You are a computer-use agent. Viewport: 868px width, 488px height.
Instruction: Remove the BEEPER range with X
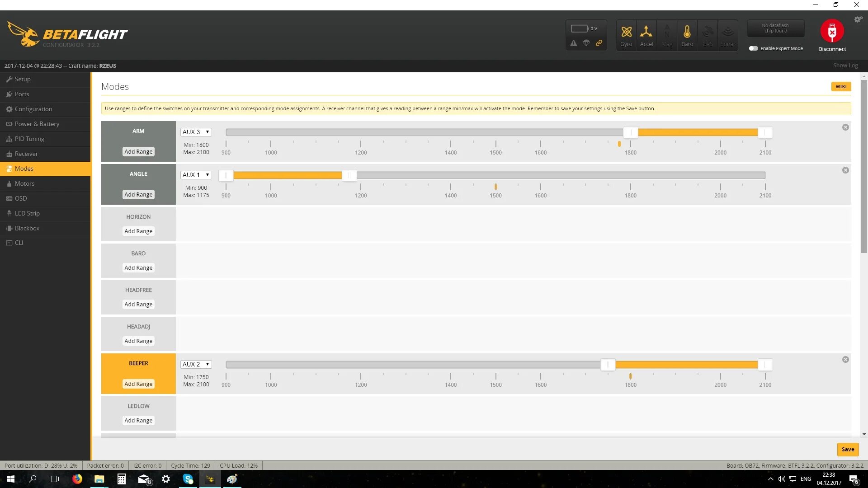[x=845, y=360]
